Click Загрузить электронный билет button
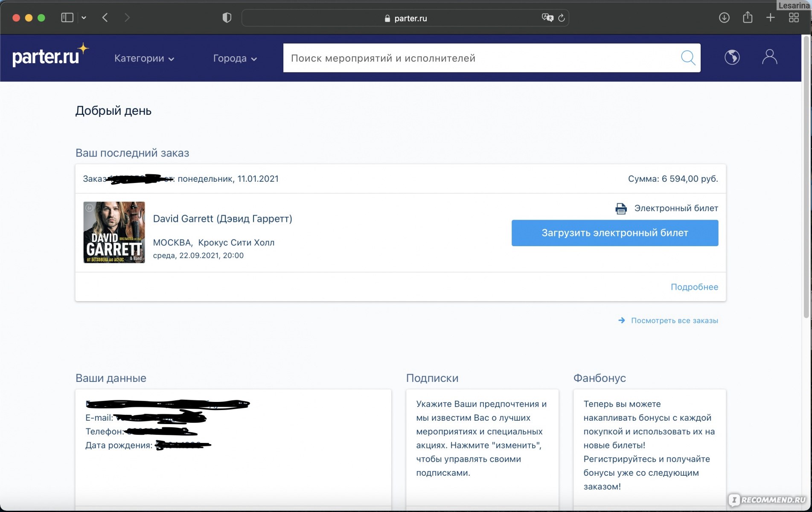 pyautogui.click(x=615, y=233)
